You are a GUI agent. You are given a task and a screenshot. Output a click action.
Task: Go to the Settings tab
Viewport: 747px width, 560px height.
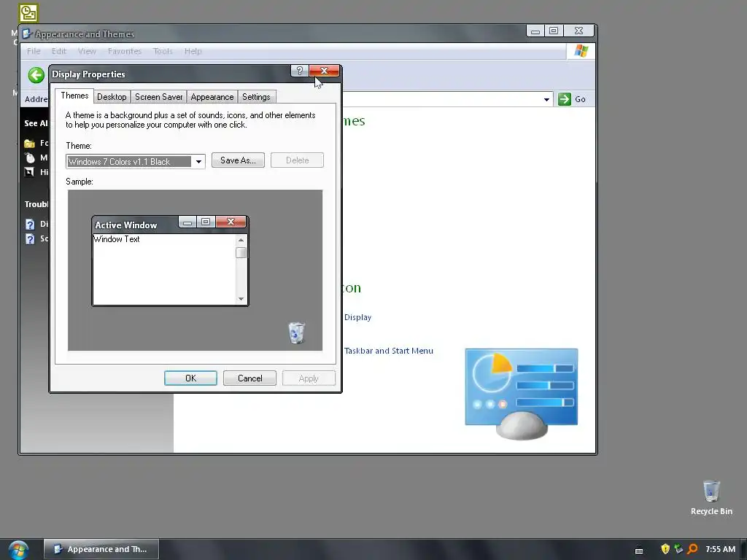click(256, 97)
